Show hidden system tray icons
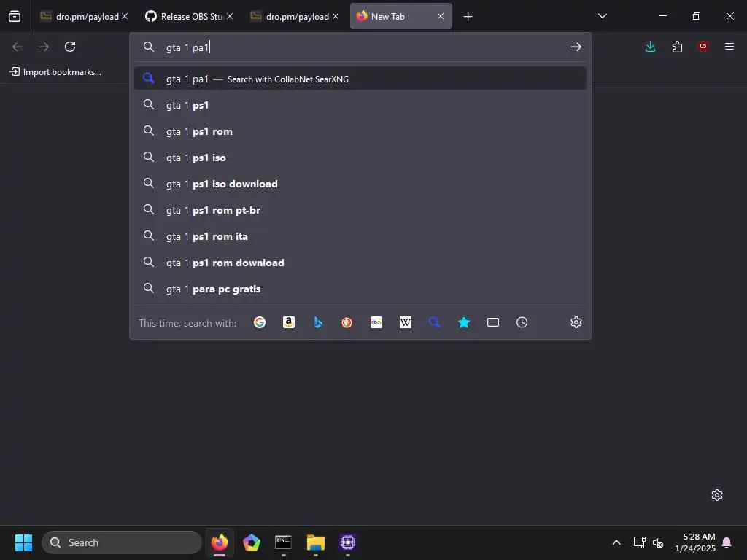747x560 pixels. [616, 542]
